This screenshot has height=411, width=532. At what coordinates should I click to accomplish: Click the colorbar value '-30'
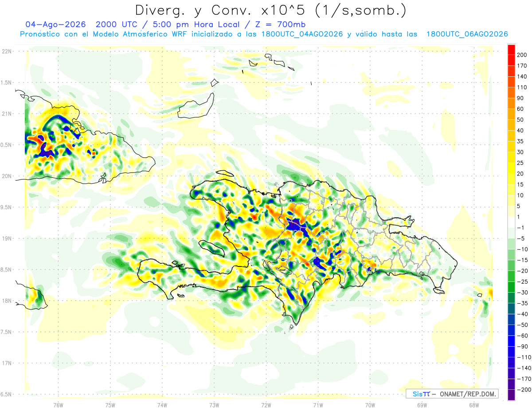(x=522, y=292)
